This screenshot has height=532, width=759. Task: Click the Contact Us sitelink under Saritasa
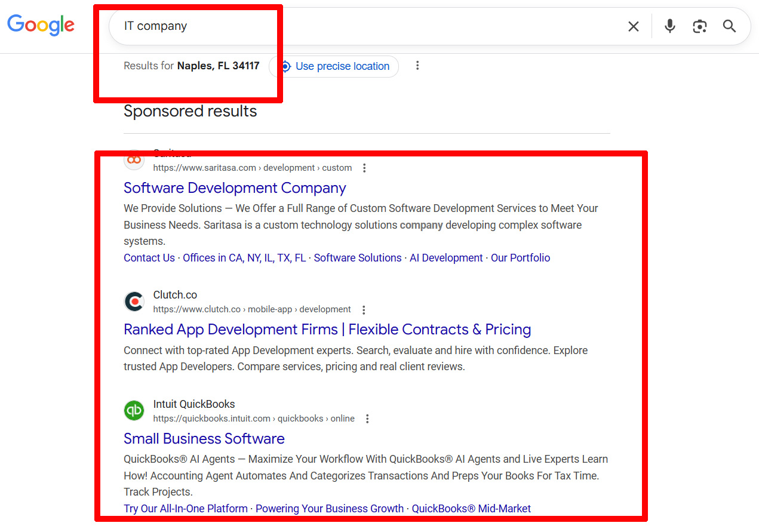[x=149, y=257]
